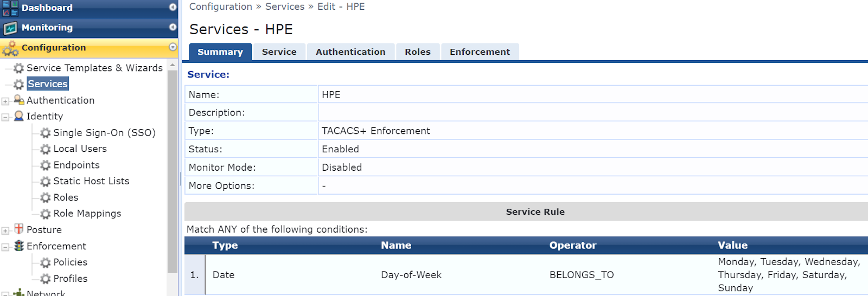Select Enforcement in navigation tree
Image resolution: width=868 pixels, height=296 pixels.
pyautogui.click(x=56, y=246)
